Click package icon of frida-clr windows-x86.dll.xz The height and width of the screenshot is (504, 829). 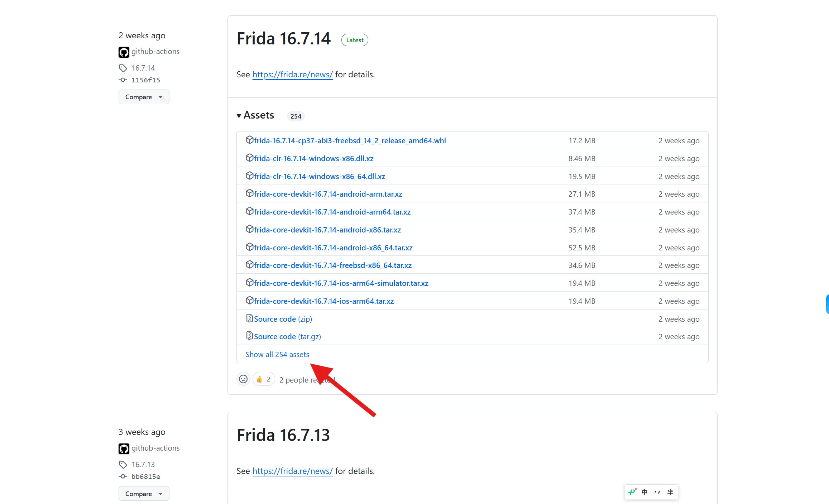pyautogui.click(x=249, y=158)
